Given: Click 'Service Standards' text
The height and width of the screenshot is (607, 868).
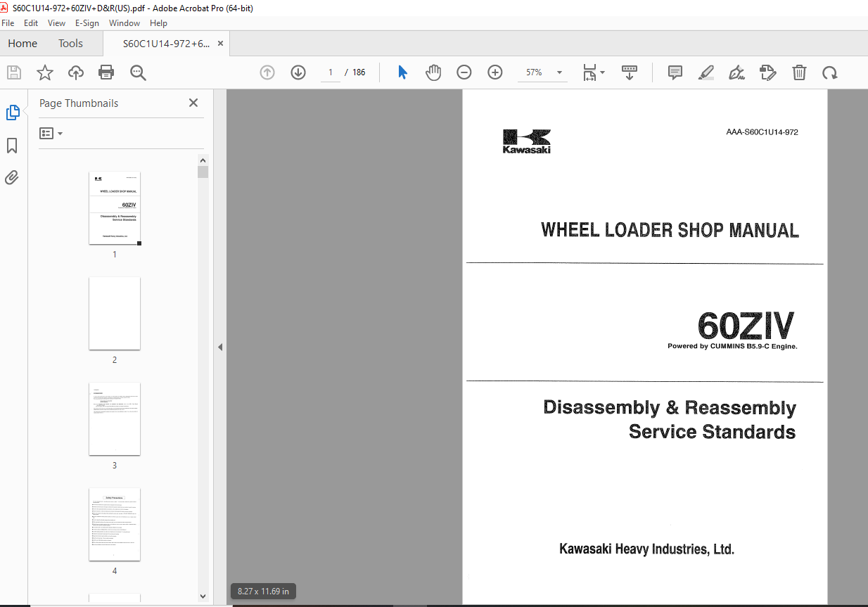Looking at the screenshot, I should (713, 432).
